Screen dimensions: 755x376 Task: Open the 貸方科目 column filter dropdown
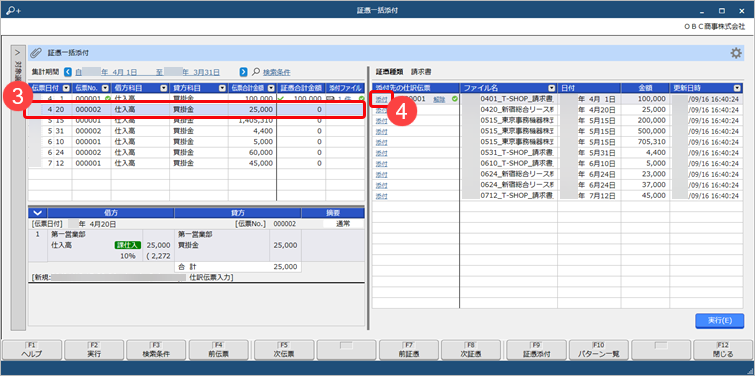(222, 88)
